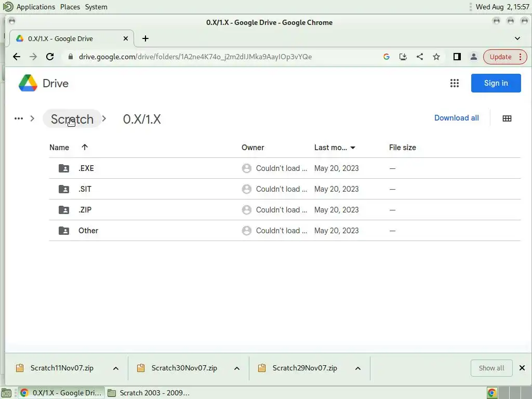
Task: Reverse sort with the Name arrow
Action: tap(85, 147)
